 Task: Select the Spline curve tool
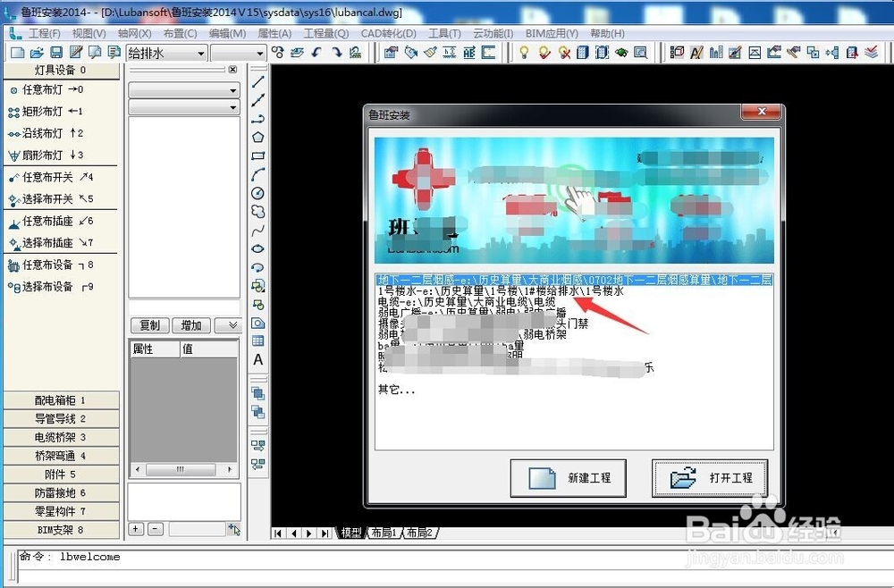tap(257, 231)
